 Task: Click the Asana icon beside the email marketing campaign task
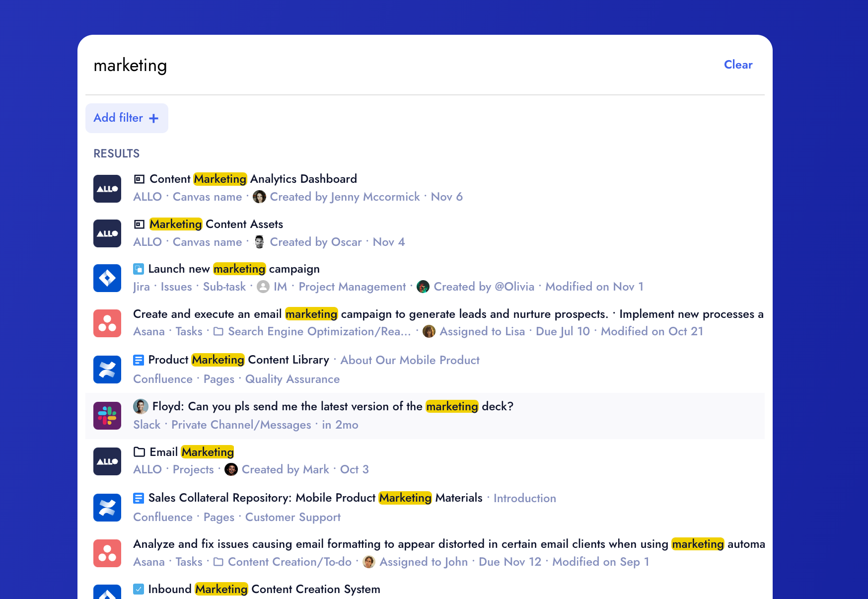point(107,323)
